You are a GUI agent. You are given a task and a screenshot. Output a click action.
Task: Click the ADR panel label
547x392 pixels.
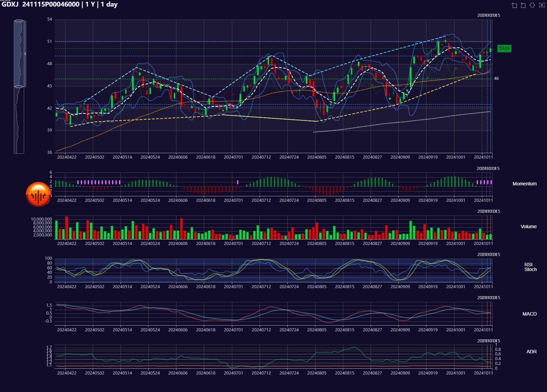[x=531, y=352]
